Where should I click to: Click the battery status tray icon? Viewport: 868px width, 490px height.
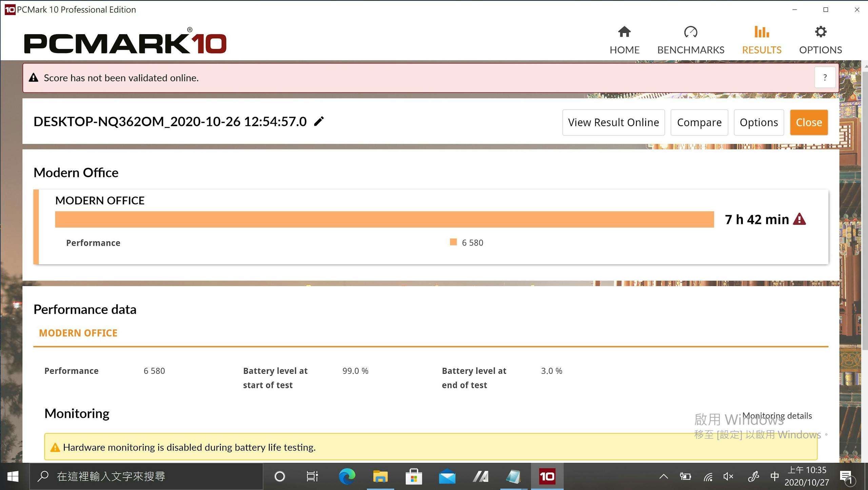(685, 476)
